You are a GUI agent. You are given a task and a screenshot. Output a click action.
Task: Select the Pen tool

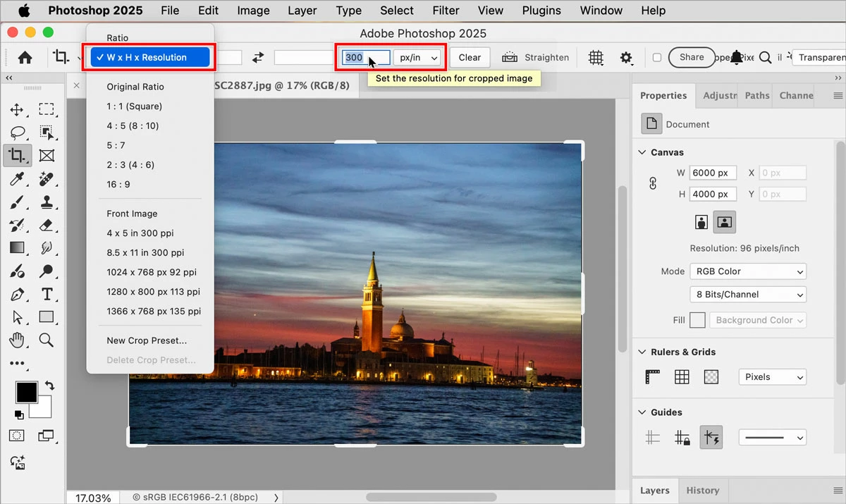(17, 294)
